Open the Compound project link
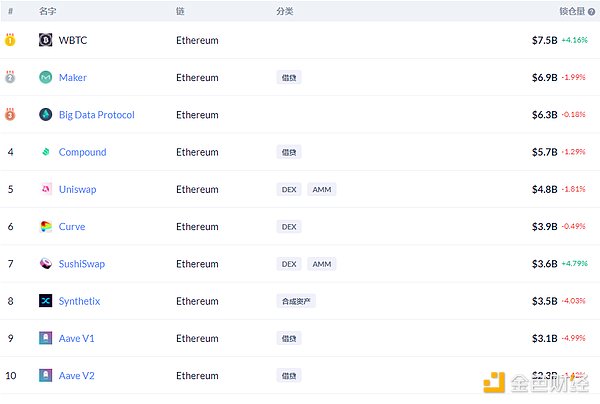The width and height of the screenshot is (600, 404). pyautogui.click(x=82, y=152)
